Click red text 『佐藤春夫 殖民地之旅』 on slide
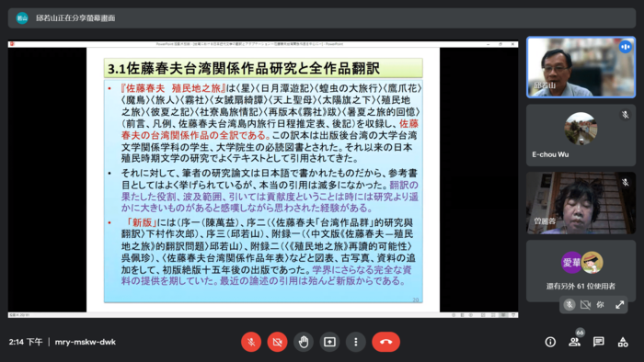Screen dimensions: 644x362 173,88
